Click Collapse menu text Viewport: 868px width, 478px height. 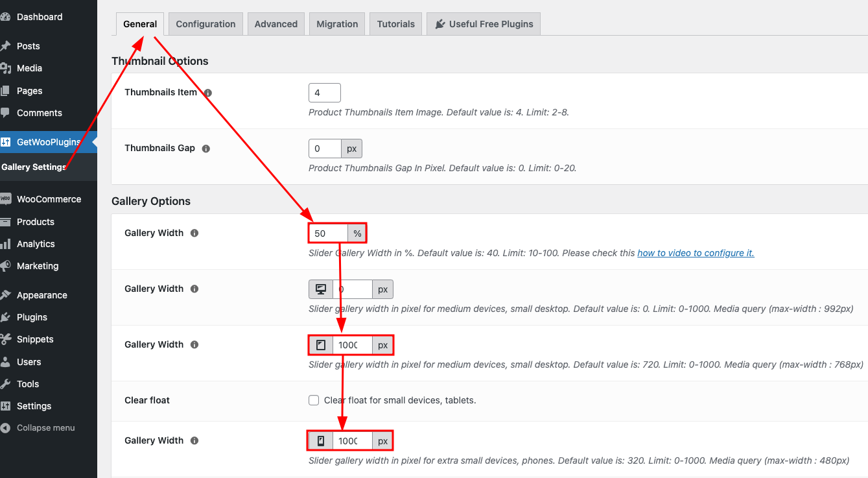pos(46,428)
